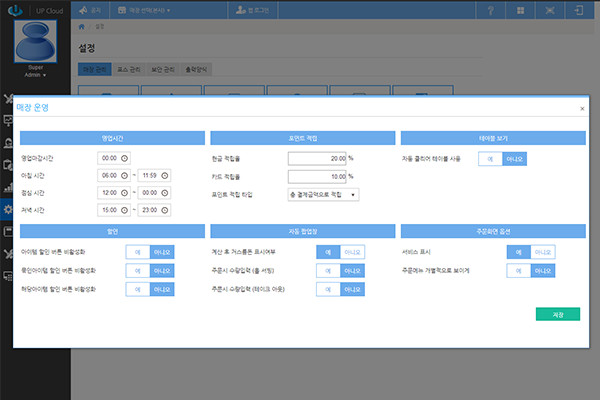Click the logout icon at top right
The height and width of the screenshot is (400, 600).
(582, 11)
